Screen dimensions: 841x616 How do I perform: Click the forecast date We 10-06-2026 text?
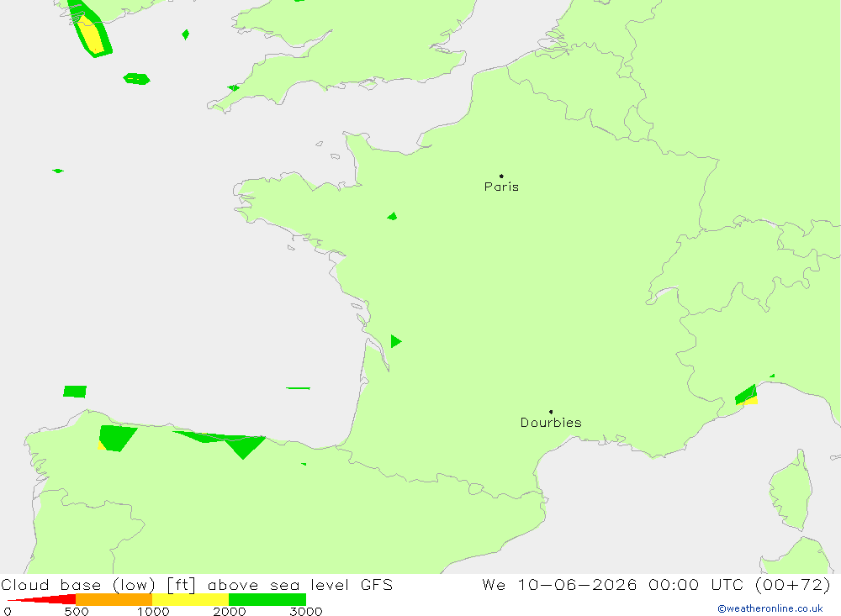click(x=559, y=584)
